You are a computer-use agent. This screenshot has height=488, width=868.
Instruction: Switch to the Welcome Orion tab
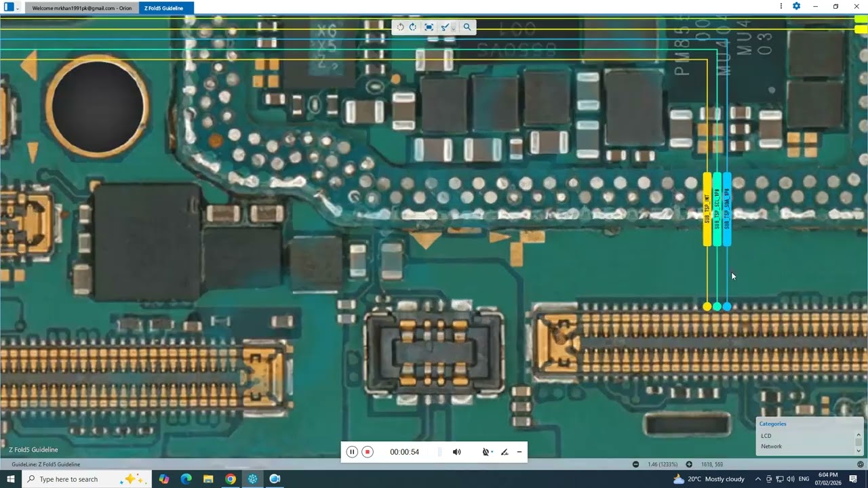(x=81, y=8)
